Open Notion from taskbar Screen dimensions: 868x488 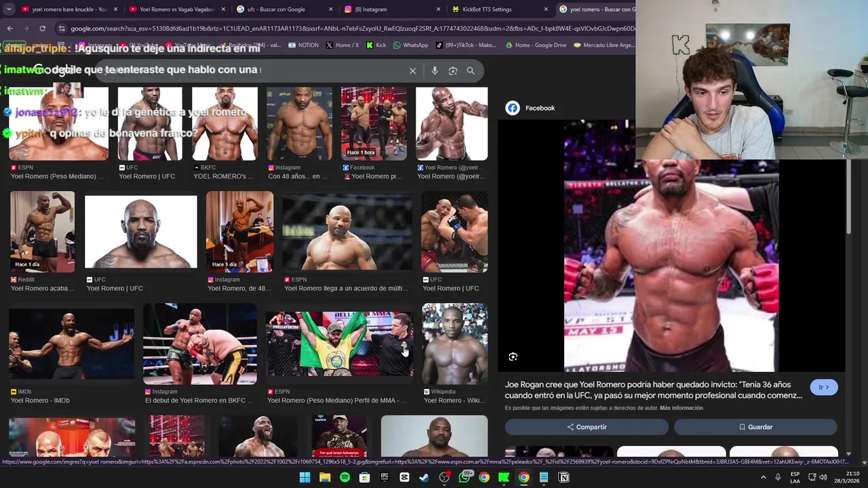coord(564,477)
